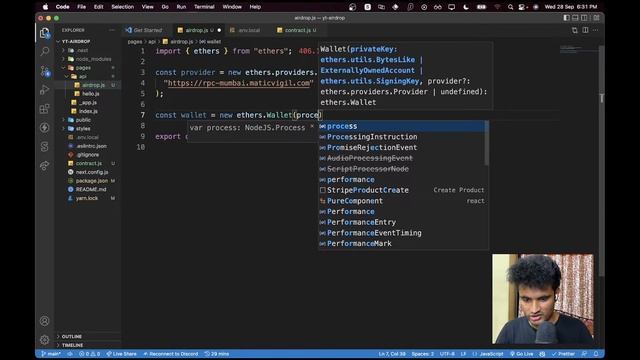This screenshot has width=640, height=360.
Task: Click the 29 mins time tracker
Action: (x=217, y=354)
